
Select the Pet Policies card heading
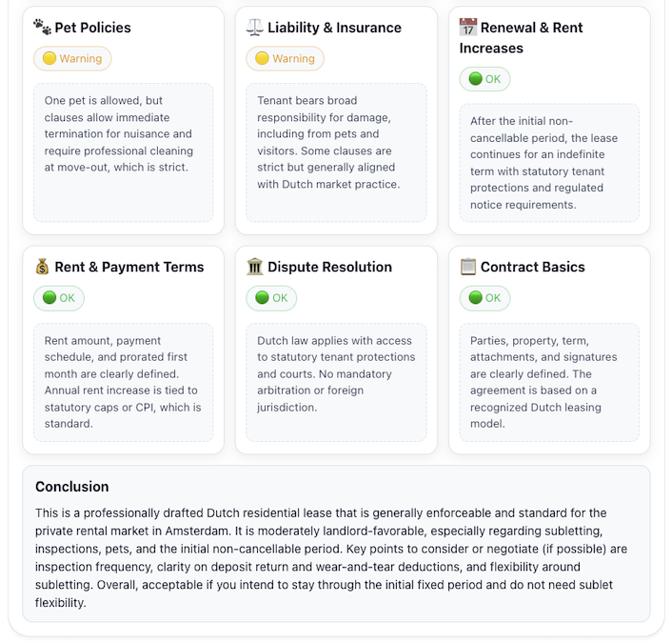pyautogui.click(x=92, y=28)
